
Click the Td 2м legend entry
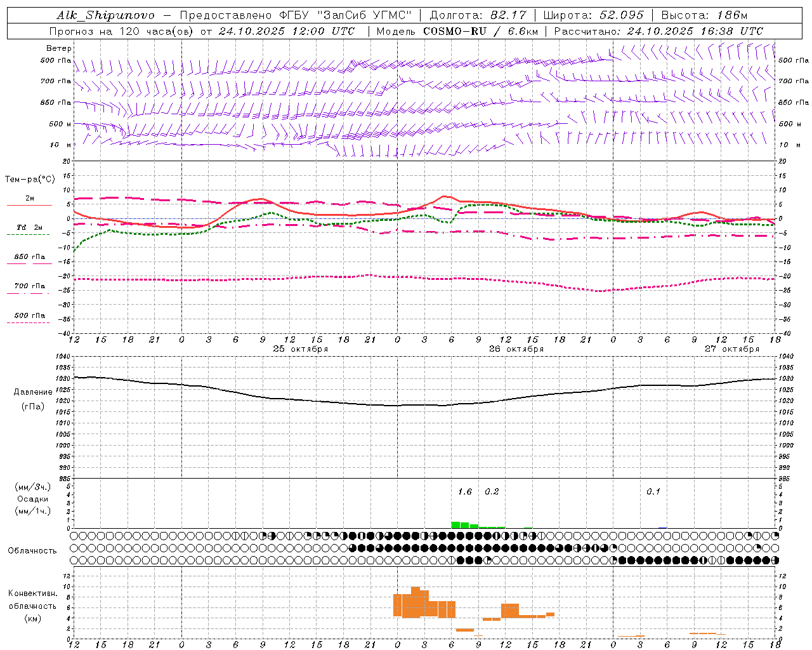tap(29, 227)
